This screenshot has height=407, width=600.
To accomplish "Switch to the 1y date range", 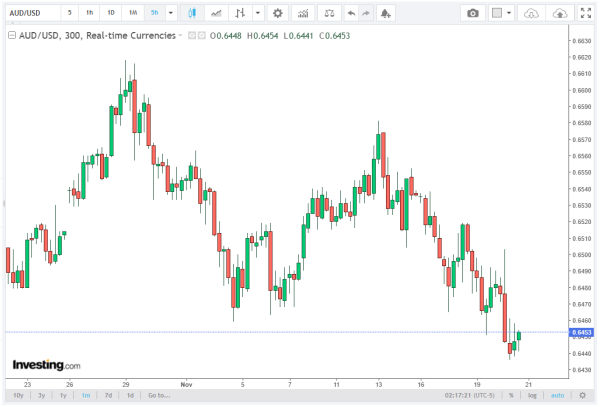I will pos(61,395).
